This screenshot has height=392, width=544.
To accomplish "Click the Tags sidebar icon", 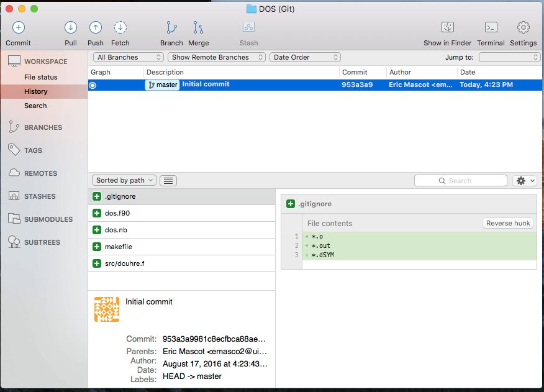I will (14, 150).
